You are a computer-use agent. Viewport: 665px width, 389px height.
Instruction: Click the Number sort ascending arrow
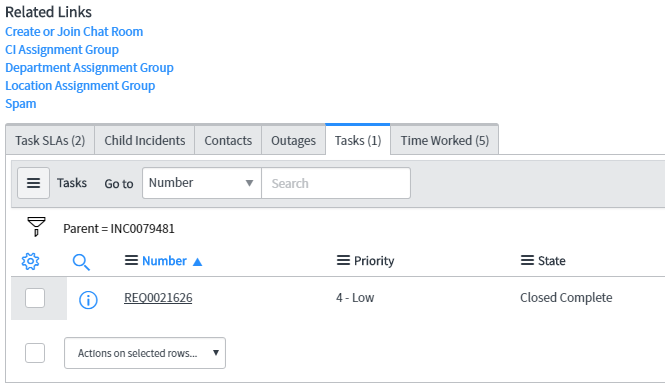point(197,262)
